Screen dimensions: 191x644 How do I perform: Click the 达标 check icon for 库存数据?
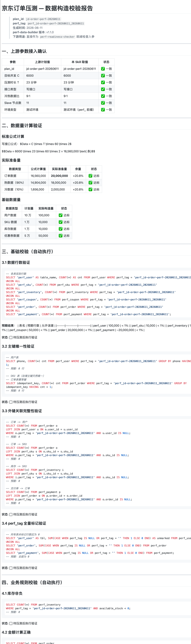click(x=61, y=229)
